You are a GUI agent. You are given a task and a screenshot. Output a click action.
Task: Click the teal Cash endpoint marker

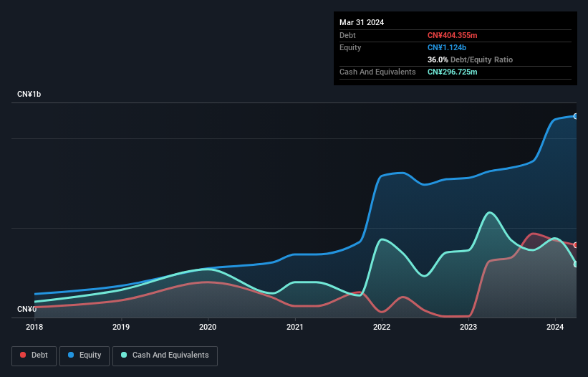pos(576,264)
